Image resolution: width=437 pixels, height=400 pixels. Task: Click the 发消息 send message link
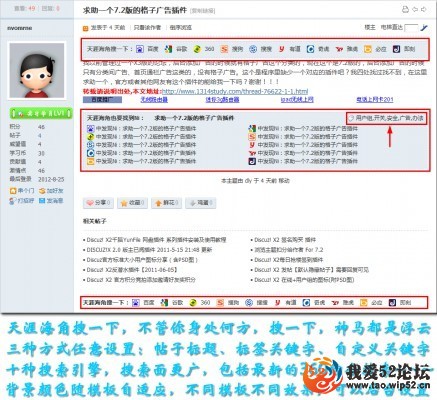(51, 201)
